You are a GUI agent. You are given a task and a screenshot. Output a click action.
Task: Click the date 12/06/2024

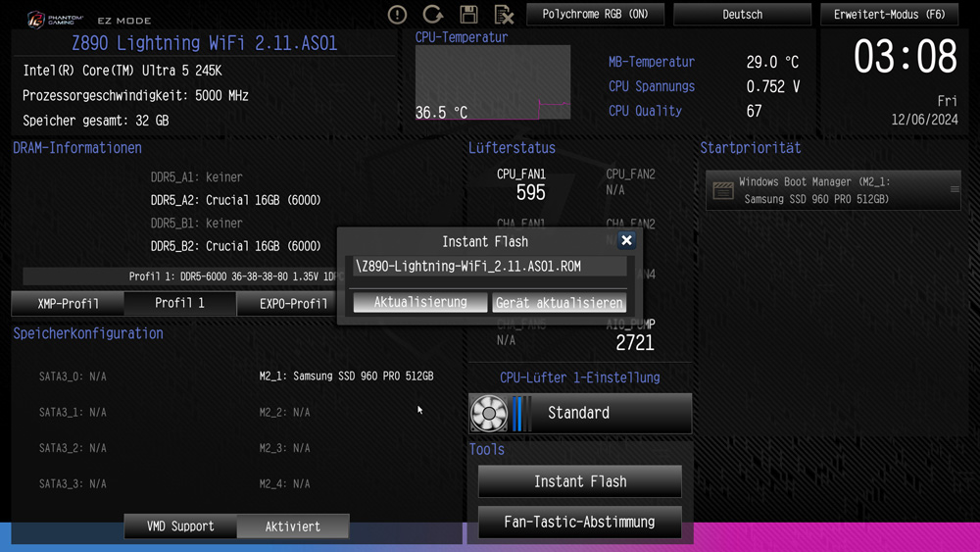924,120
